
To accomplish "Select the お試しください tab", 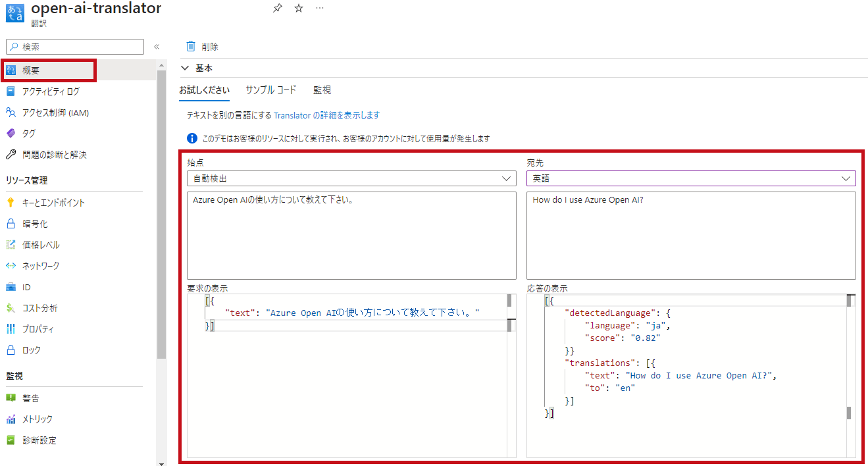I will [204, 90].
